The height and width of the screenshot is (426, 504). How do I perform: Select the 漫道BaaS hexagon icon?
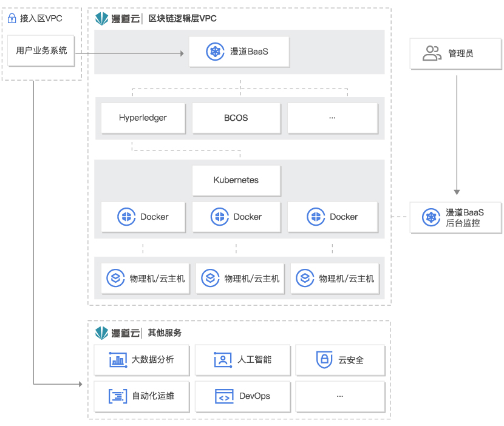pos(215,52)
